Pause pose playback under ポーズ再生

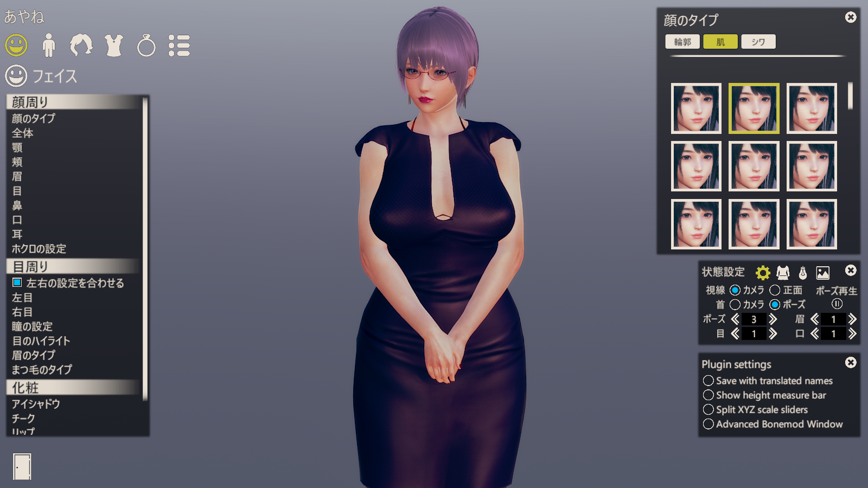pos(837,304)
